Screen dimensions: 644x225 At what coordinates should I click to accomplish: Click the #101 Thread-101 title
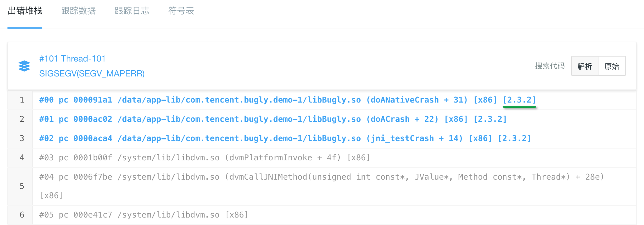pyautogui.click(x=72, y=58)
